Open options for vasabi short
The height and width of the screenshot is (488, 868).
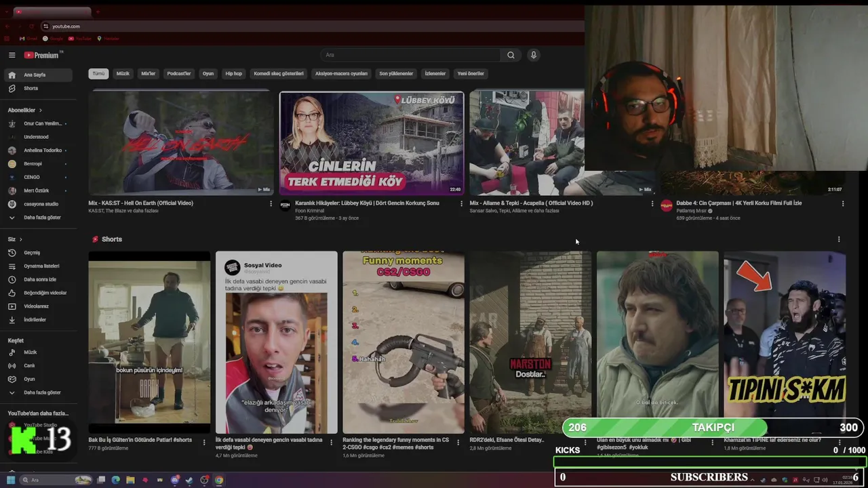331,443
